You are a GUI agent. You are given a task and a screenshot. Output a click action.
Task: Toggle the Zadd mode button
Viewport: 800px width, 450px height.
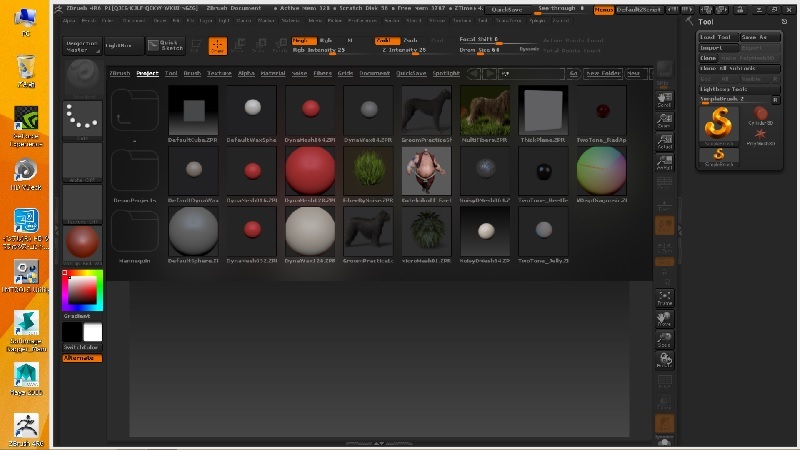click(x=387, y=40)
